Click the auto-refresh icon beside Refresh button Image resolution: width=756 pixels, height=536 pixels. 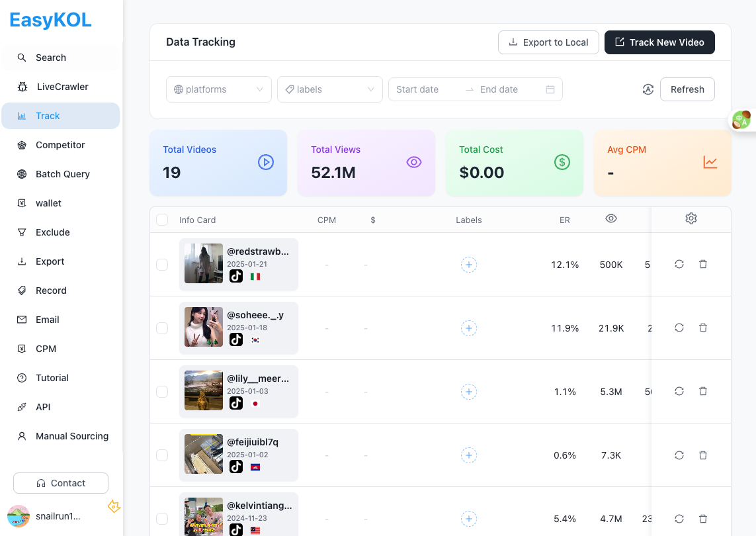648,89
